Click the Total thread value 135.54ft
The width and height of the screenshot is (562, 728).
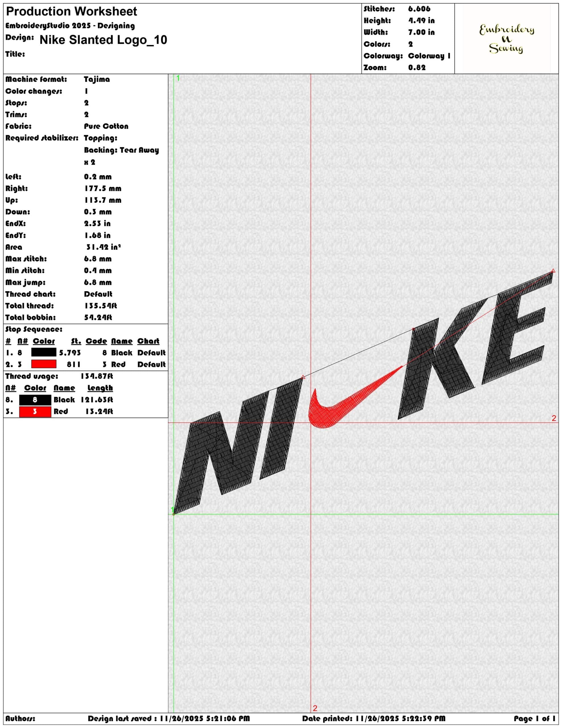click(100, 306)
